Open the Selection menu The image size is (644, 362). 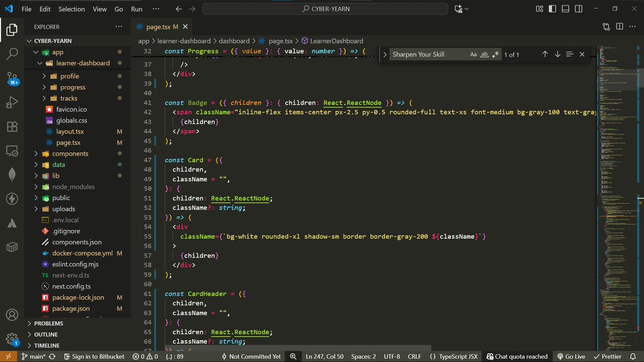[71, 9]
